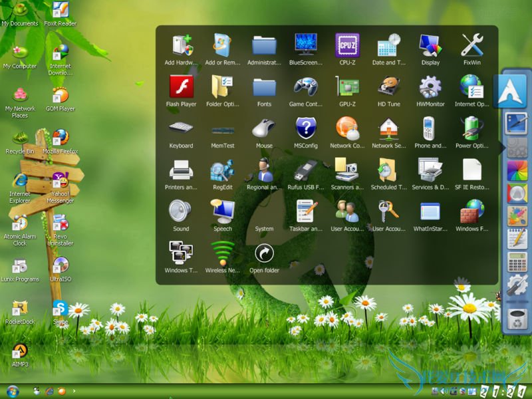
Task: Launch the Flash Player settings
Action: tap(181, 88)
